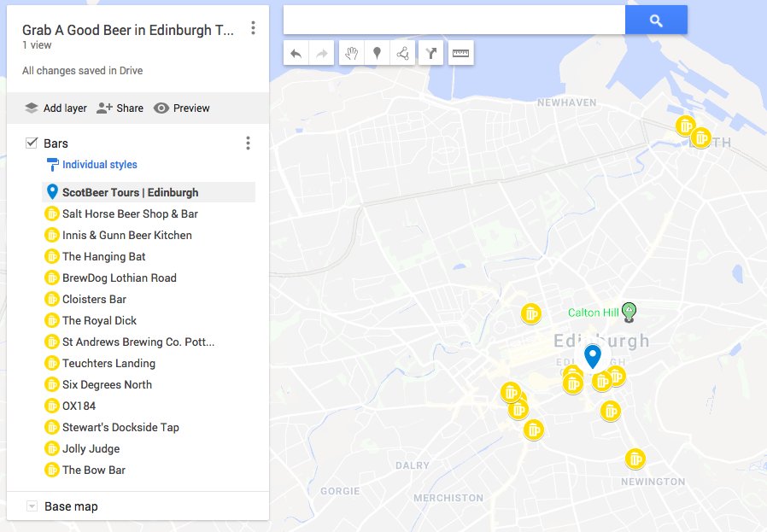Click the Individual styles paint roller icon
The width and height of the screenshot is (767, 532).
pos(52,165)
